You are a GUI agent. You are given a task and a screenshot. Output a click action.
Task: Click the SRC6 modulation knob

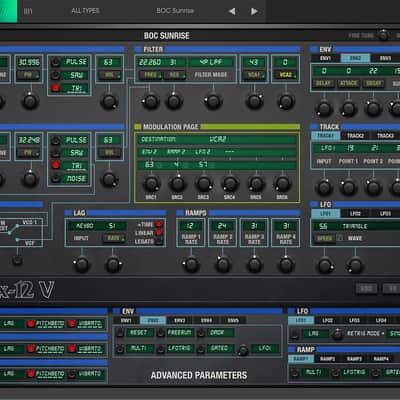point(282,184)
